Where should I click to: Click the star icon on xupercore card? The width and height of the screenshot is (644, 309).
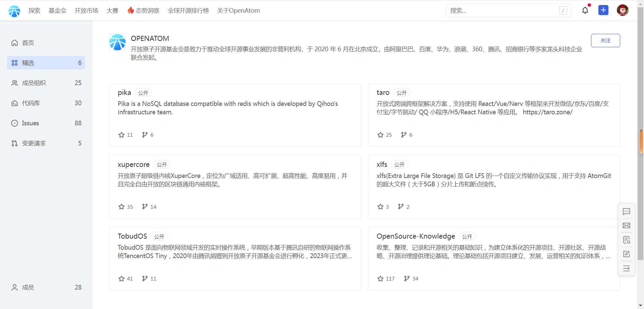(x=121, y=207)
